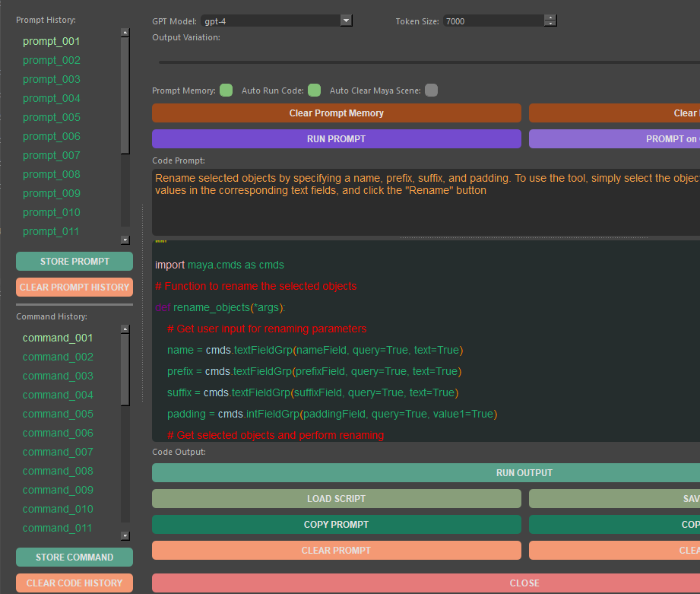The width and height of the screenshot is (700, 594).
Task: Click Prompt History scrollbar up arrow
Action: click(x=125, y=32)
